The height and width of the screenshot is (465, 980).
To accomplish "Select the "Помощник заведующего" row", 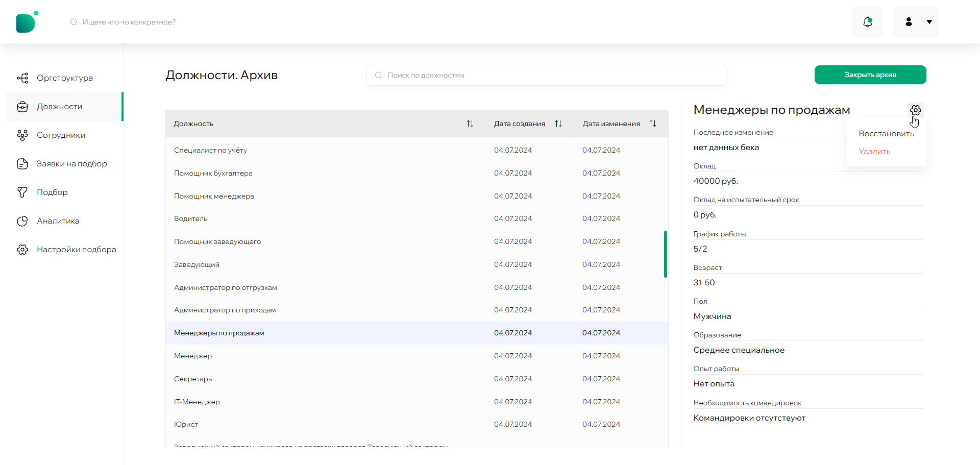I will tap(417, 241).
